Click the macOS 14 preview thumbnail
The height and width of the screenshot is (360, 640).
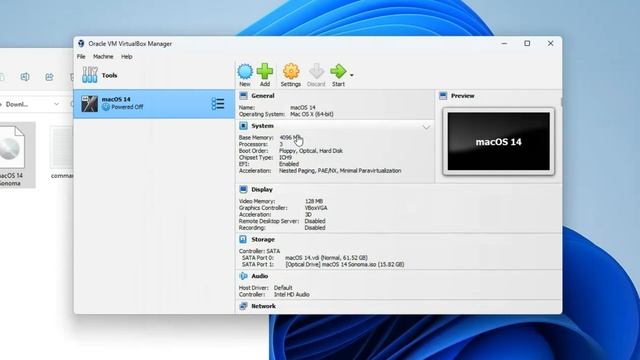(498, 142)
